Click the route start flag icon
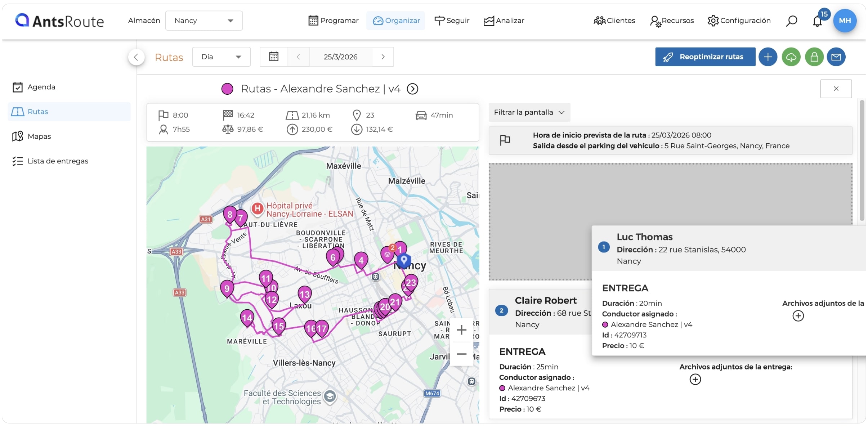Screen dimensions: 868x426 505,140
